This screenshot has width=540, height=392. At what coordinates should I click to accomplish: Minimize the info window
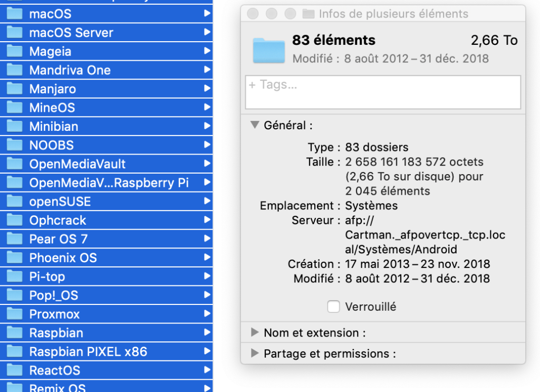click(272, 14)
